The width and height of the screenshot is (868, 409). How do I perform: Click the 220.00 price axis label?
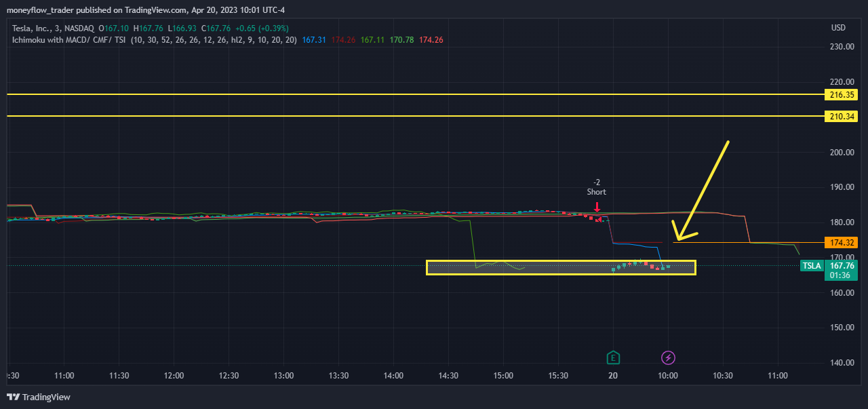(841, 82)
